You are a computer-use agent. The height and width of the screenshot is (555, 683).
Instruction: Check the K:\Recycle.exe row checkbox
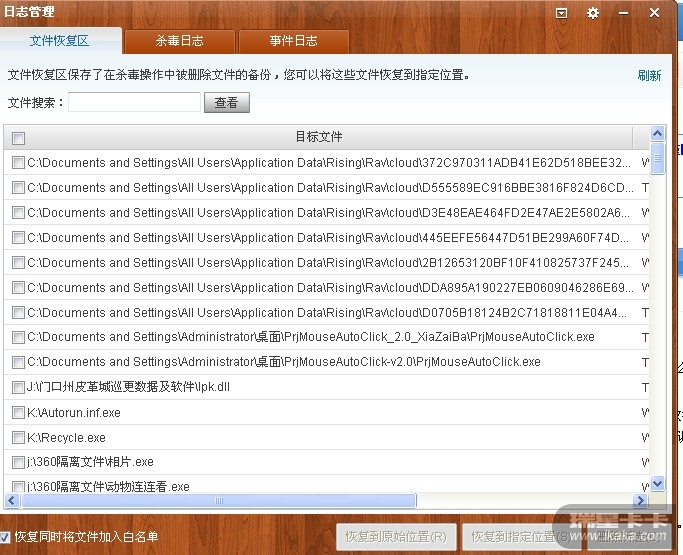point(18,437)
